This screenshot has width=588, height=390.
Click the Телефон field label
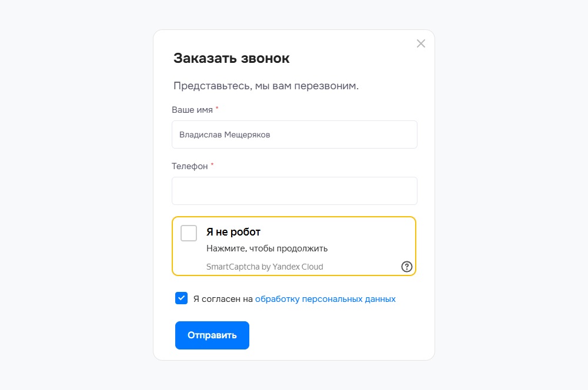click(190, 166)
